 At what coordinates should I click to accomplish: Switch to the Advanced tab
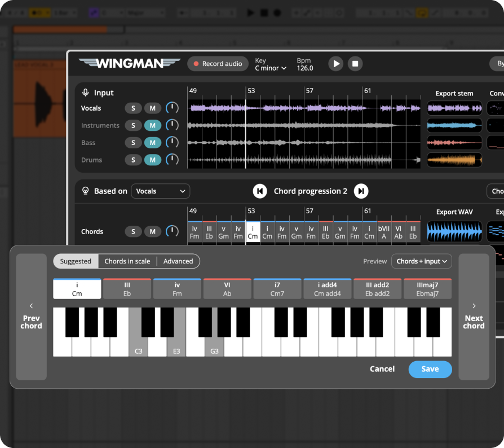tap(178, 261)
